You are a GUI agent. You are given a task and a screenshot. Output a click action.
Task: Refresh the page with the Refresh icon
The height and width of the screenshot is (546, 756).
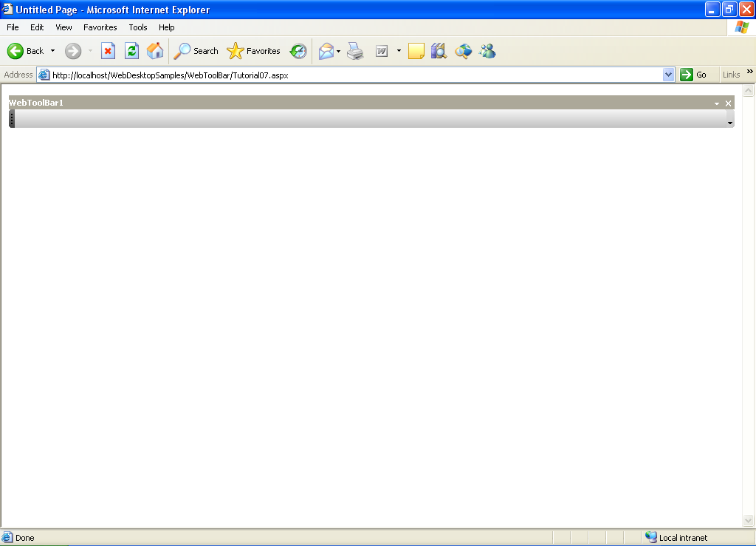[x=131, y=51]
